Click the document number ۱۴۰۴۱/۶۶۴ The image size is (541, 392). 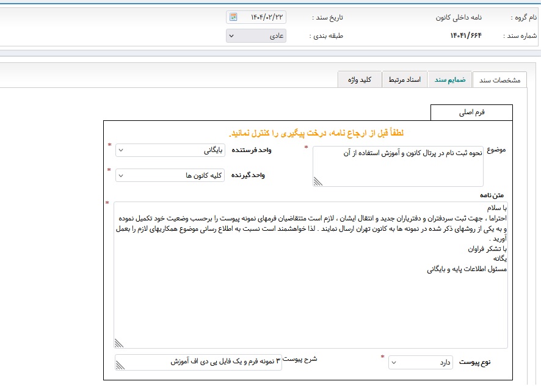click(x=465, y=35)
